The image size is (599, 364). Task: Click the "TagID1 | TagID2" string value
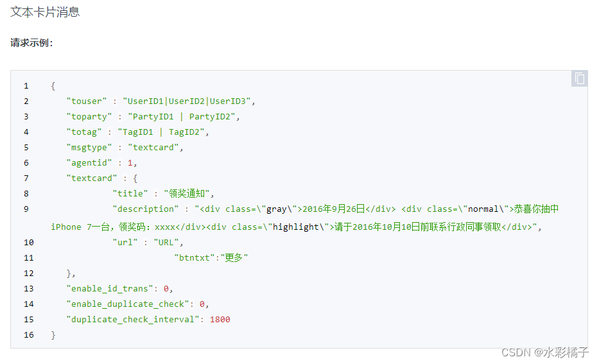click(159, 132)
